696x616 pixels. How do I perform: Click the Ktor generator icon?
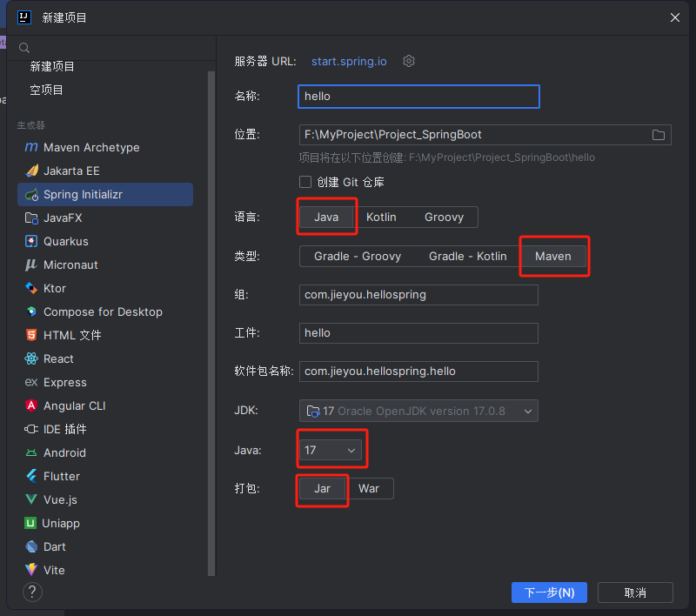click(x=31, y=288)
